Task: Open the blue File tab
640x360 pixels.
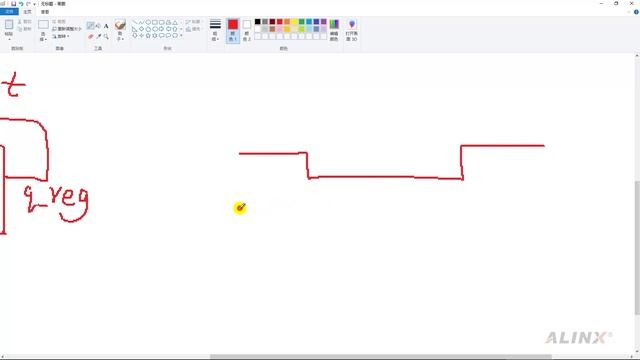Action: (9, 12)
